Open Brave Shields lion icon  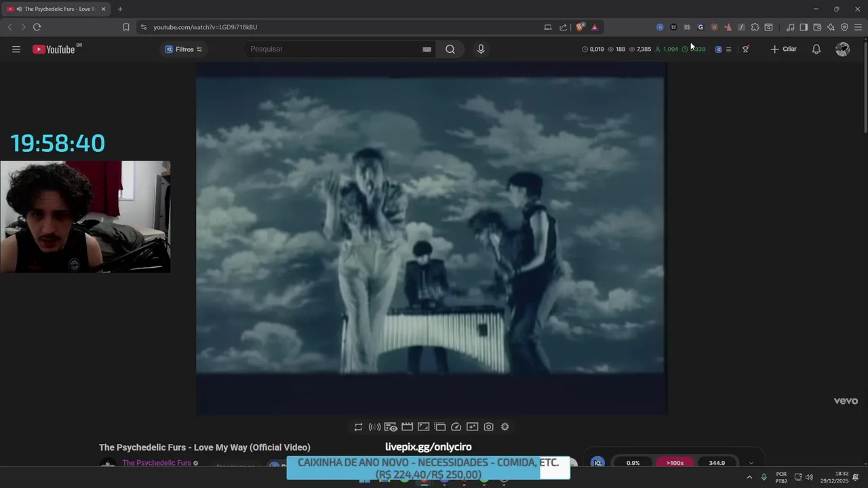[580, 27]
